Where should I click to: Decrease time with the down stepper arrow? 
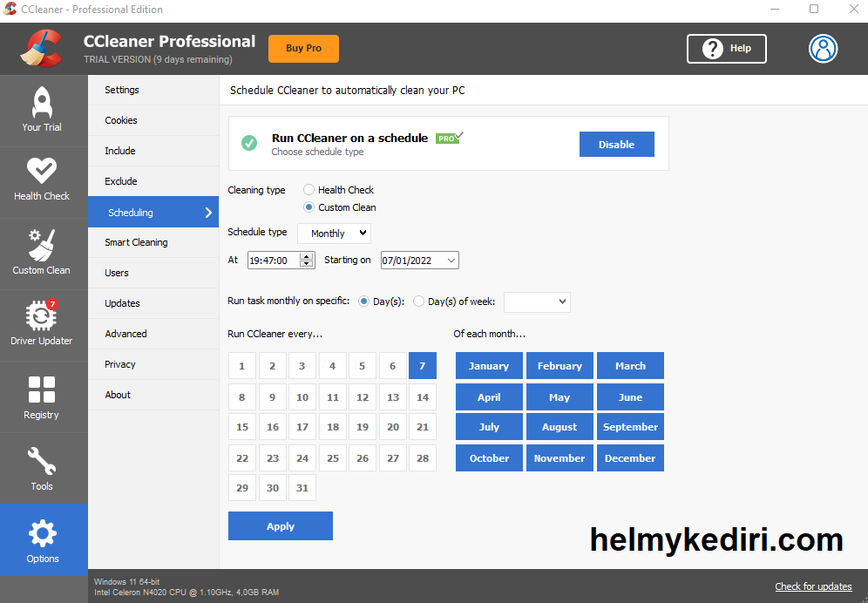pyautogui.click(x=306, y=263)
